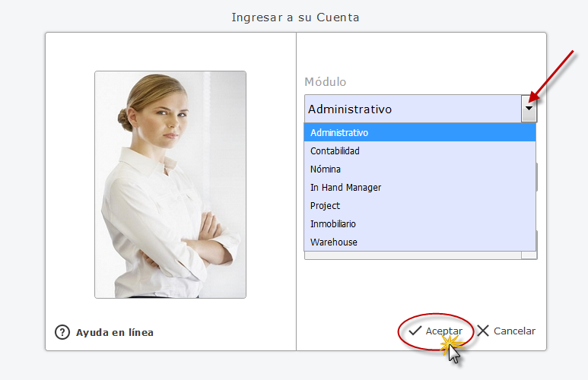Click the question mark help icon
This screenshot has height=380, width=588.
pyautogui.click(x=62, y=332)
